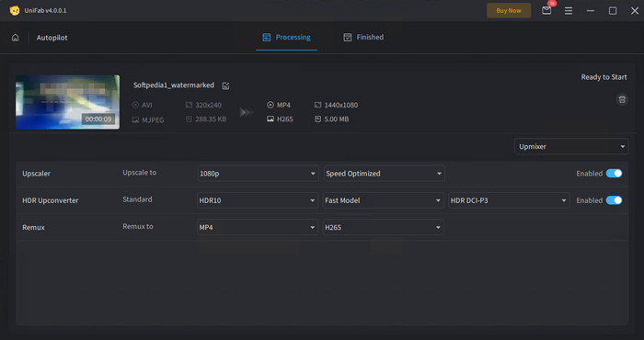Open the Upmixer module dropdown
644x340 pixels.
[x=571, y=146]
